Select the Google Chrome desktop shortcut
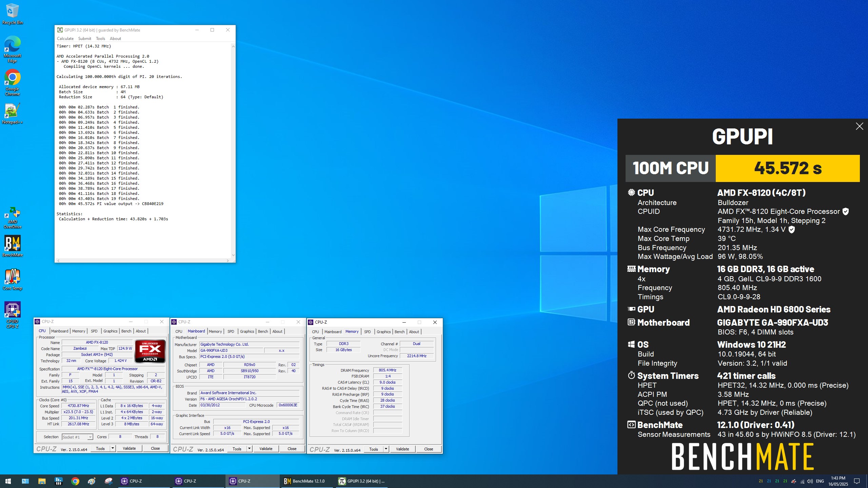The width and height of the screenshot is (868, 488). 12,83
